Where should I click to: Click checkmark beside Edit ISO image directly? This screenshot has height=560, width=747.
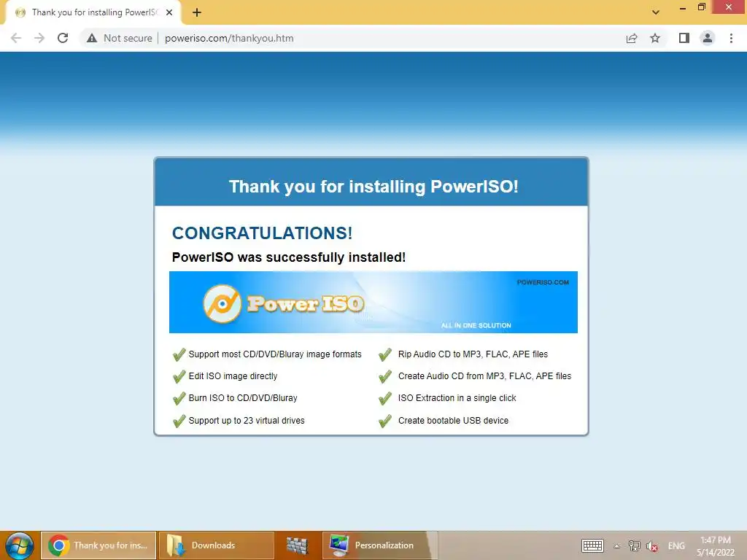click(179, 377)
